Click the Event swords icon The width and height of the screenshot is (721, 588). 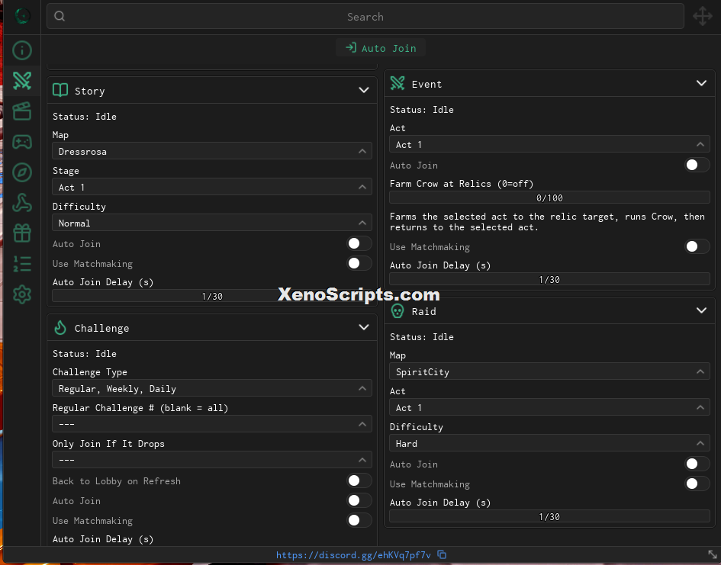coord(398,83)
